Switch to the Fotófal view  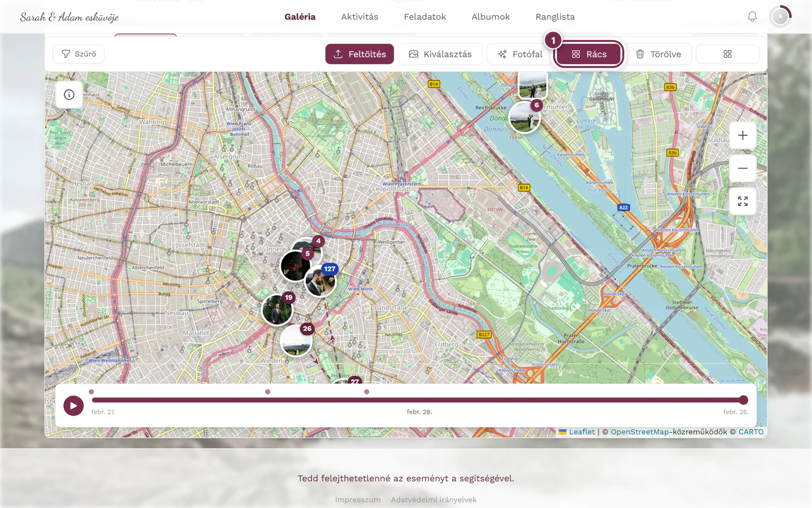[519, 54]
